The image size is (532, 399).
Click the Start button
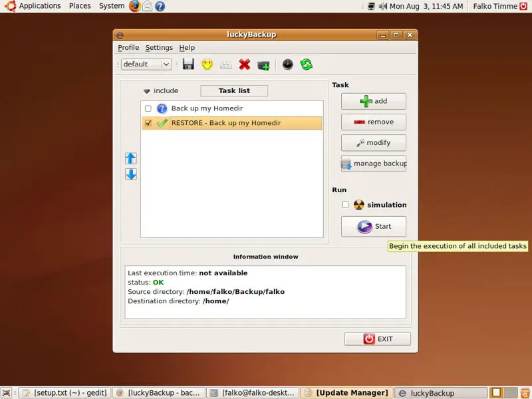tap(373, 226)
